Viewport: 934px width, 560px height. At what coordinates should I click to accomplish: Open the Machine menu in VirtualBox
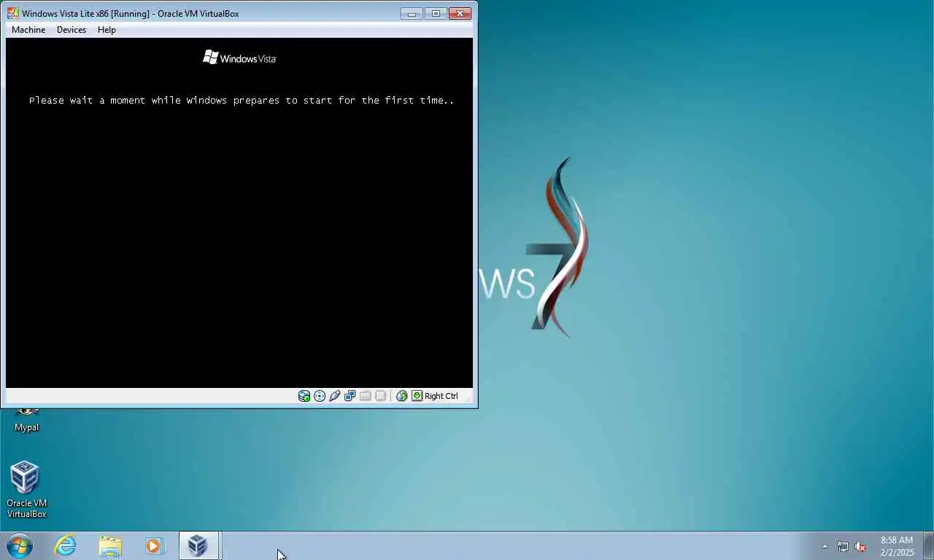(x=28, y=30)
